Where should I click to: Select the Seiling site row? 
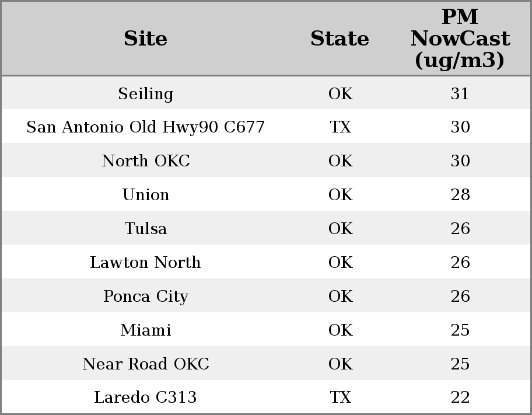point(145,93)
